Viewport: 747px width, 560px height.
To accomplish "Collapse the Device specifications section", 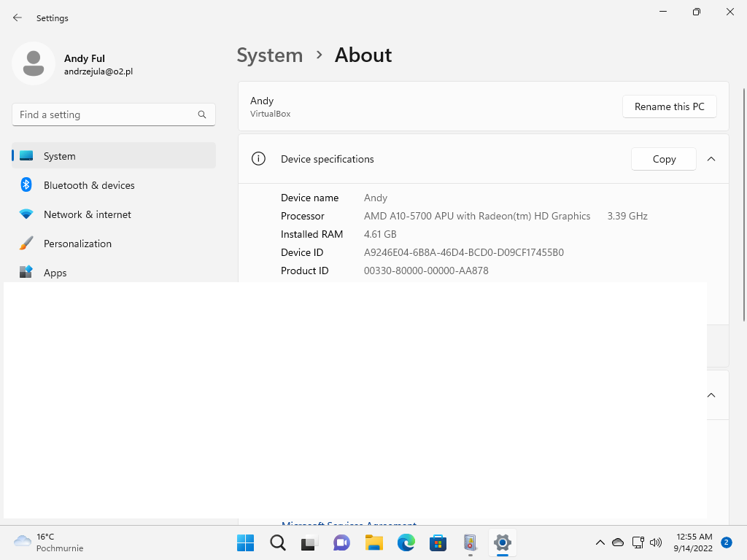I will coord(711,159).
